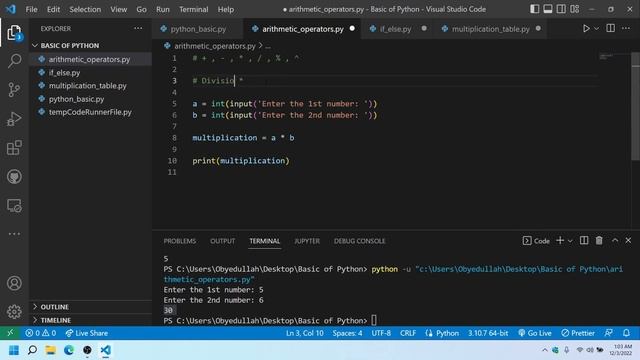Switch to the Debug Console tab
640x360 pixels.
[x=359, y=241]
